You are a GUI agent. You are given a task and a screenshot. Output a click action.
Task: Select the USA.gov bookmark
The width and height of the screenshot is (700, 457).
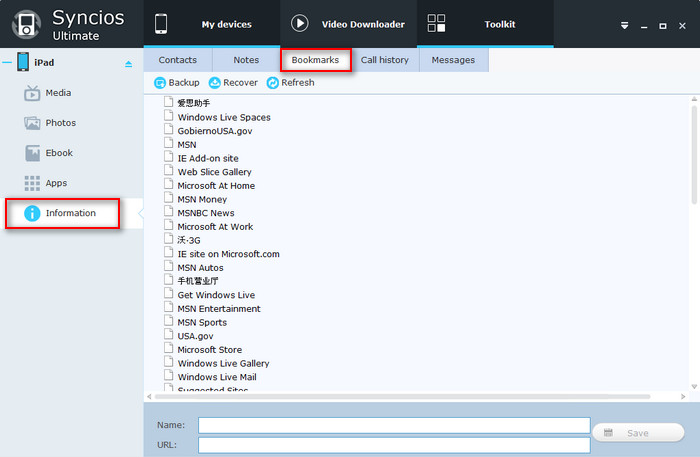point(196,336)
